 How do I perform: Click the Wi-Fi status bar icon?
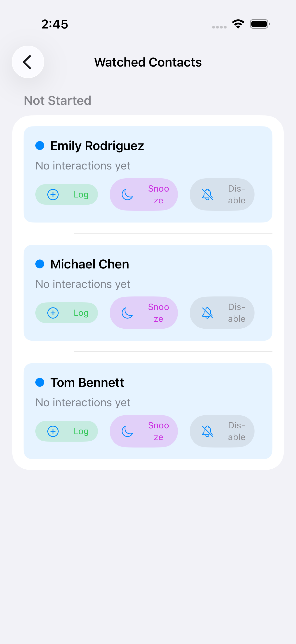point(238,24)
